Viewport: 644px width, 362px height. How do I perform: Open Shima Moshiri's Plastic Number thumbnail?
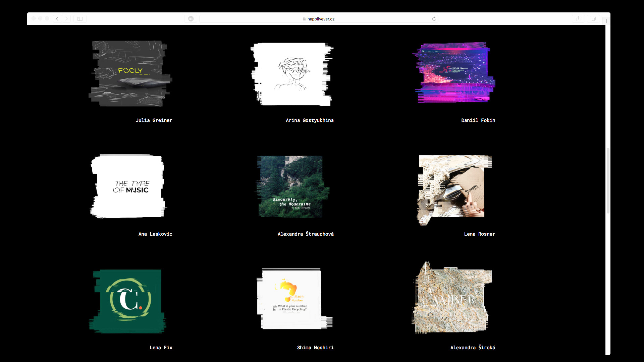[291, 299]
